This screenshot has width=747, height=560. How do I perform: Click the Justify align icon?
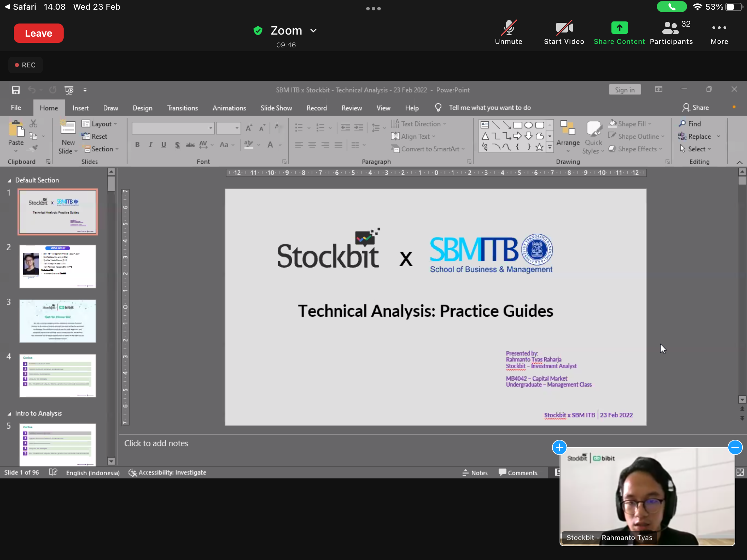pos(338,145)
